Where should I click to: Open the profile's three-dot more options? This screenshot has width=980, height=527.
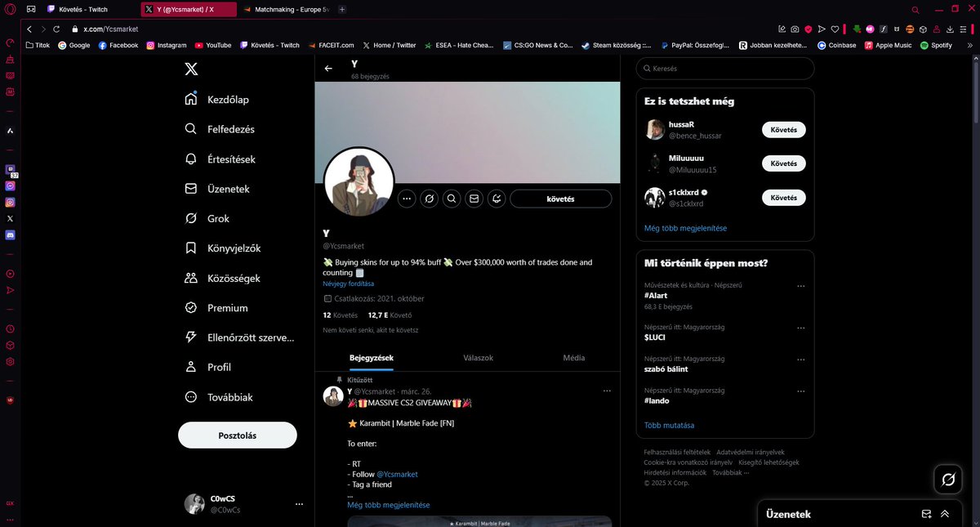[407, 199]
